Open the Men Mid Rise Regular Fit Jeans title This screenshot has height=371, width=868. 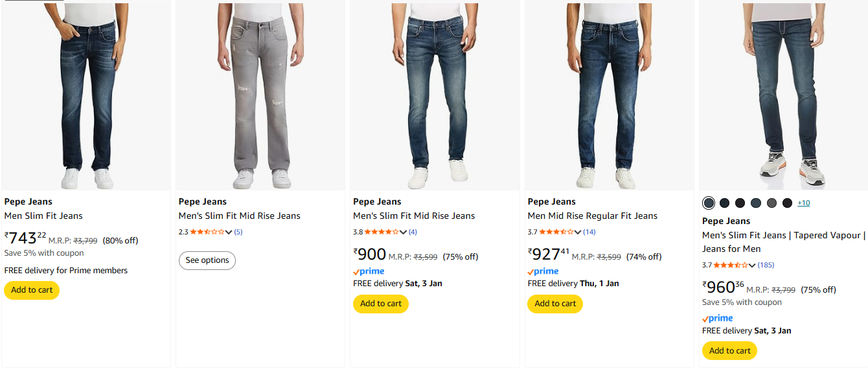pos(592,216)
